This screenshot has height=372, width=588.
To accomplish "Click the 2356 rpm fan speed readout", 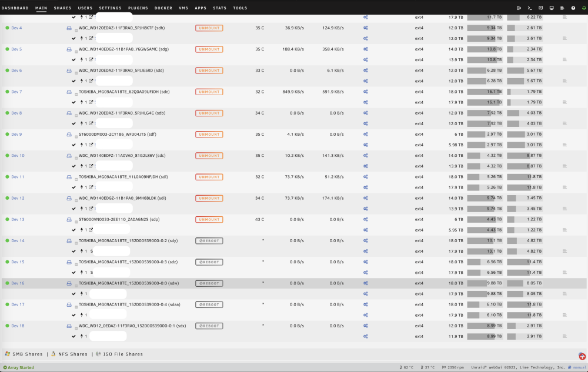I will [x=453, y=367].
